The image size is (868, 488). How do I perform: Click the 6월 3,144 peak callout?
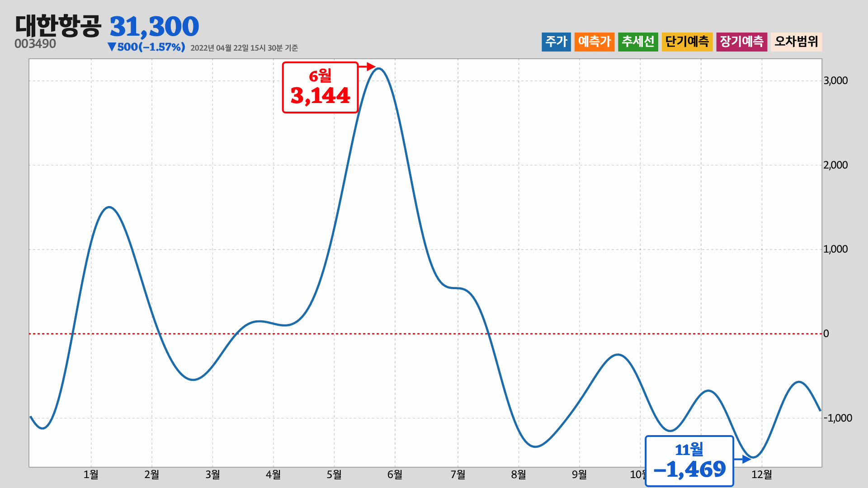tap(320, 87)
